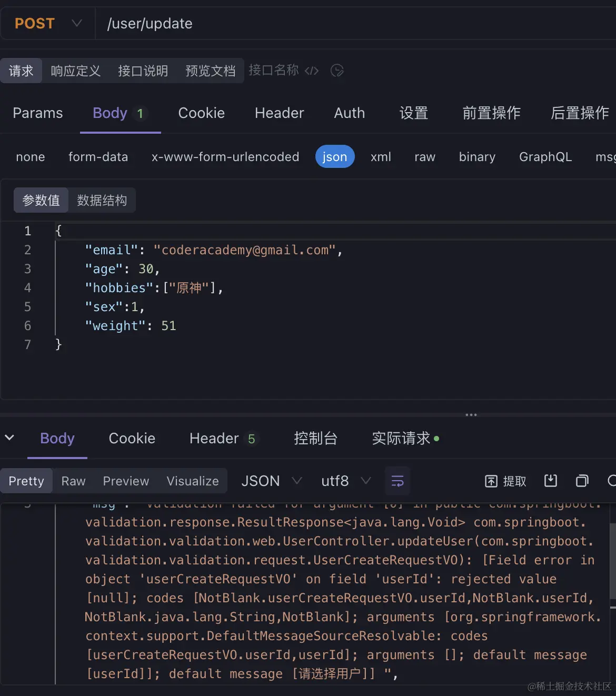Open the Auth tab

click(x=350, y=113)
